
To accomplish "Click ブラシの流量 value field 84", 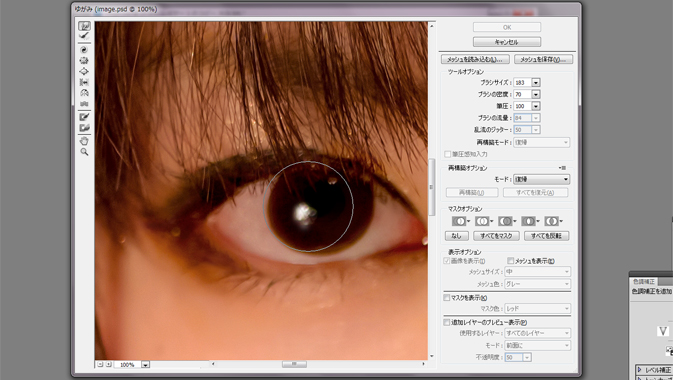I will [522, 118].
